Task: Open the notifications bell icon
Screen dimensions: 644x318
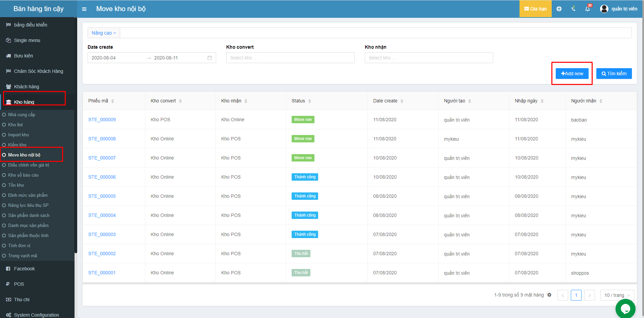Action: (587, 9)
